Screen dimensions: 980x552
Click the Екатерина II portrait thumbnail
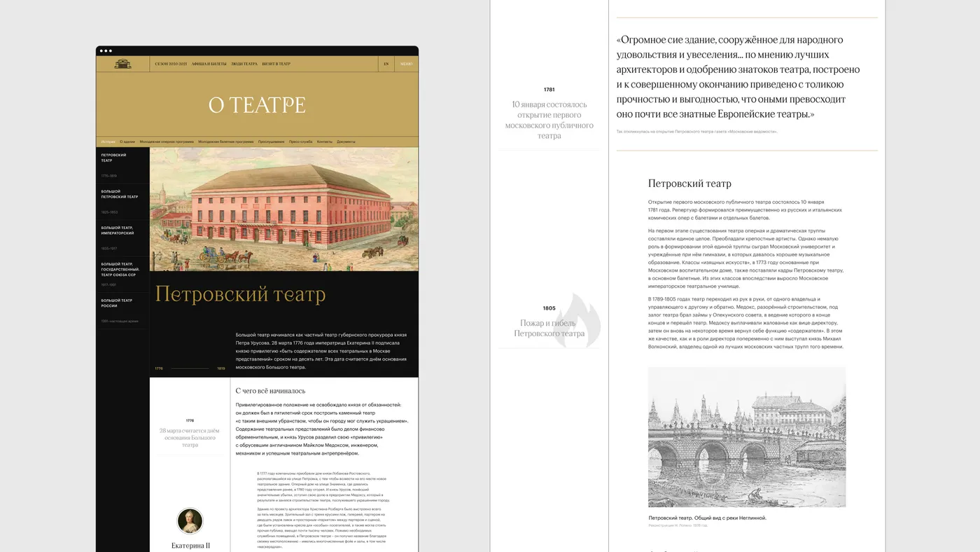click(190, 520)
